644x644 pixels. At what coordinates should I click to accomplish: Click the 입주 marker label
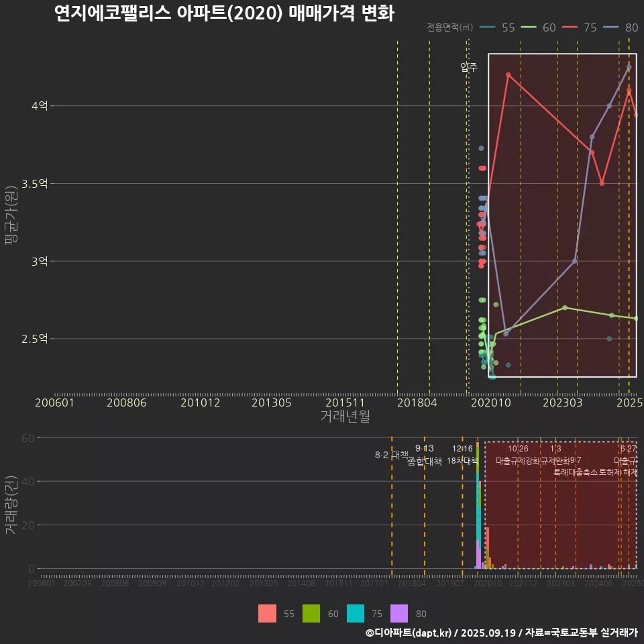469,67
